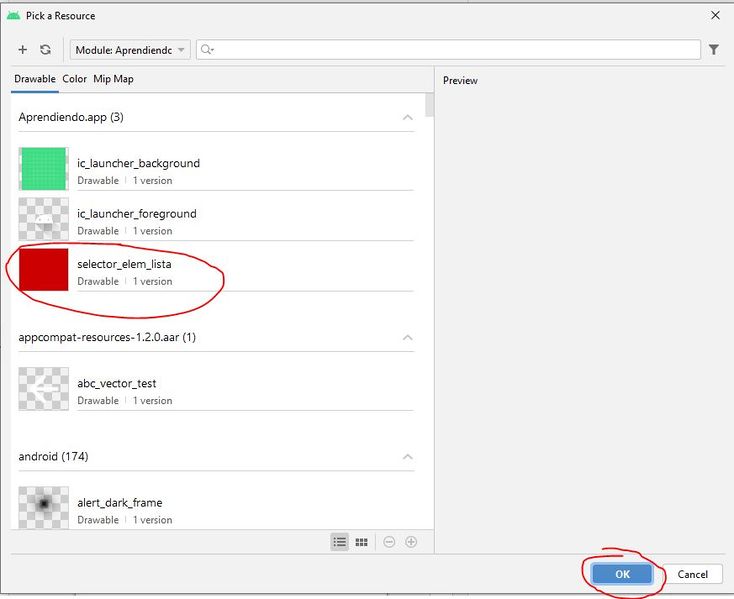Collapse the Aprendiendo.app (3) section
The image size is (734, 599).
(x=408, y=117)
